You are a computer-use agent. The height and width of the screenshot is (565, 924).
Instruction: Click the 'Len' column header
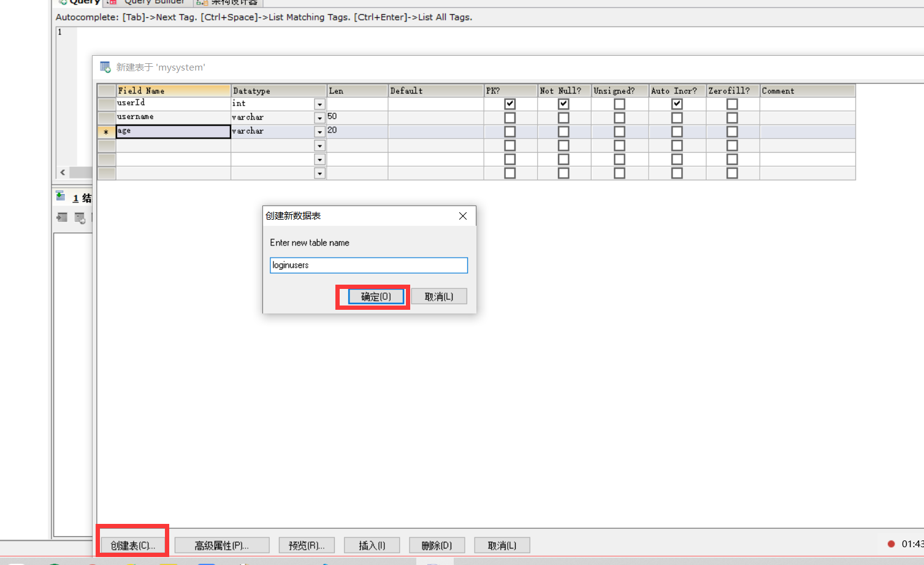pos(357,91)
